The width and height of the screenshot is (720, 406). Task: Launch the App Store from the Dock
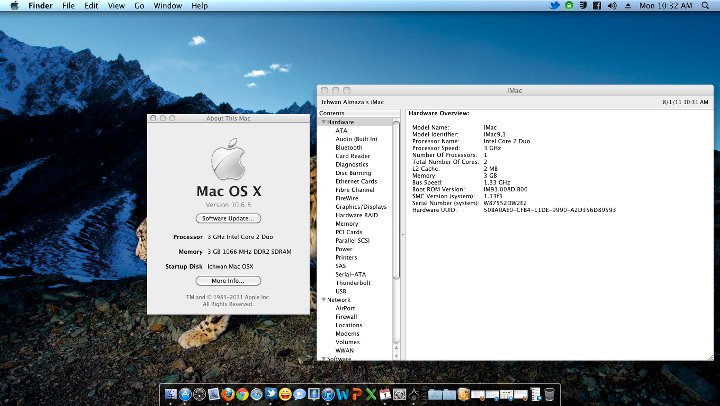coord(185,394)
